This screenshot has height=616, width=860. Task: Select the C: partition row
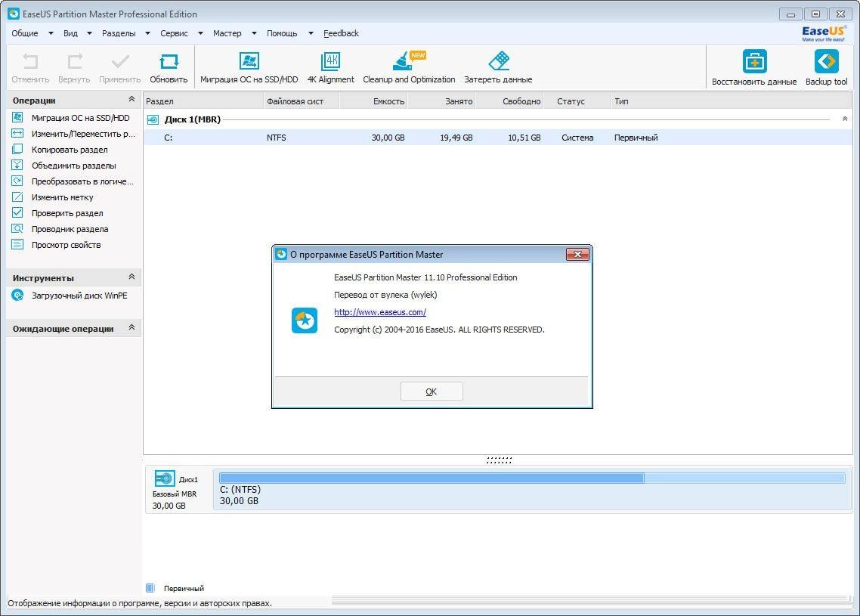tap(498, 138)
